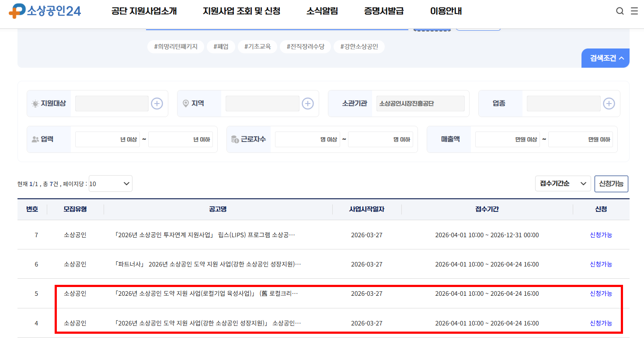Click the 지역 input field

262,104
